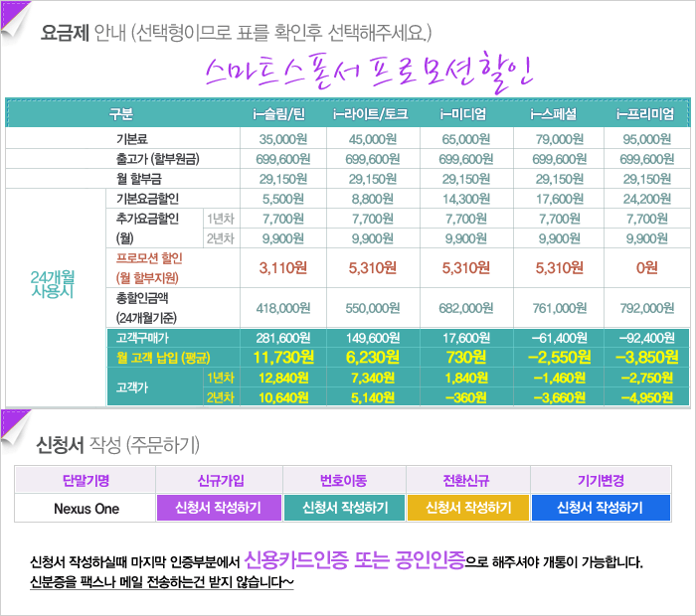Click the purple 신규가입 신청서 작성하기 button
This screenshot has height=616, width=696.
[x=220, y=508]
